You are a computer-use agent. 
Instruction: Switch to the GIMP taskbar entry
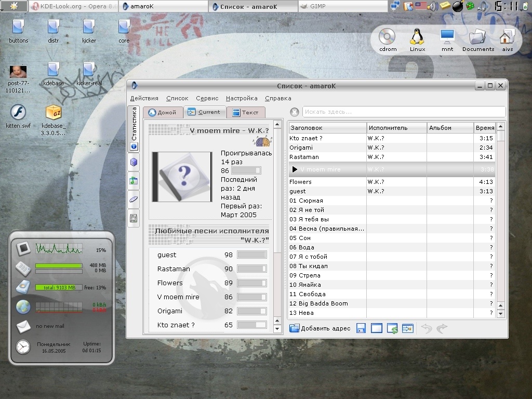(x=343, y=6)
